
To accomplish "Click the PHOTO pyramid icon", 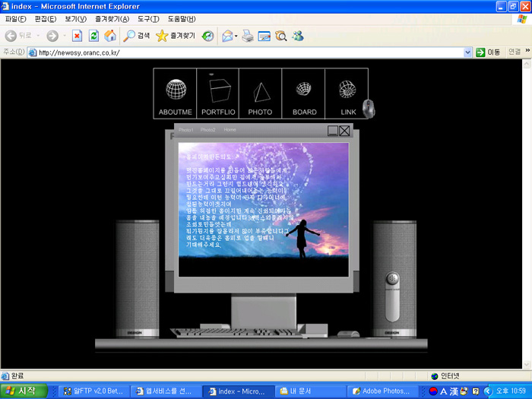I will 261,92.
